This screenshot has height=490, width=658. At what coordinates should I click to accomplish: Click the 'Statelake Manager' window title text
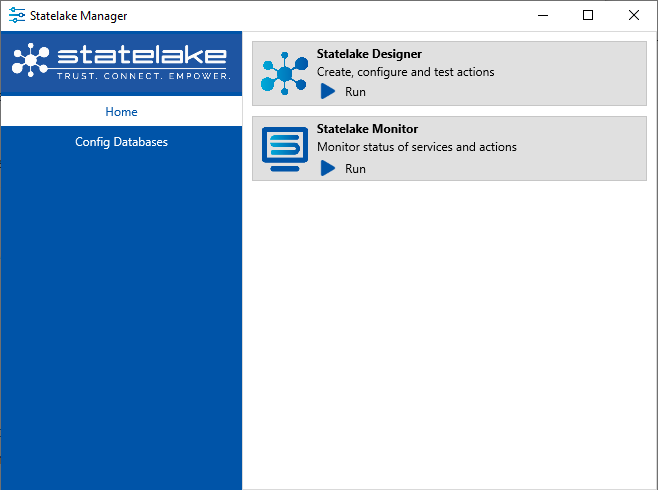pyautogui.click(x=78, y=16)
